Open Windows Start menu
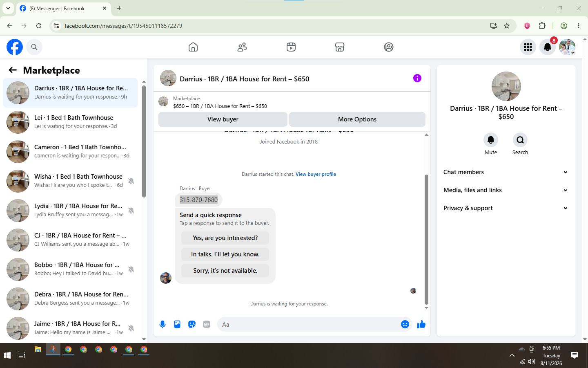 click(x=7, y=355)
